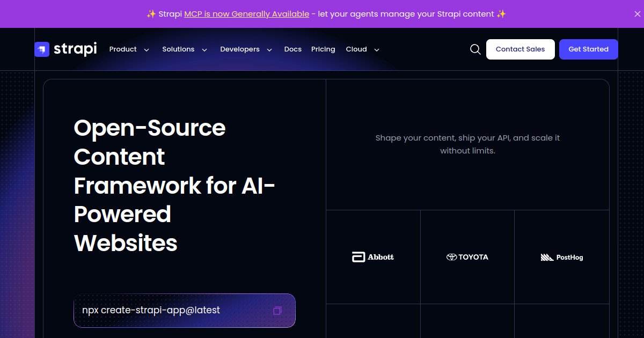Image resolution: width=644 pixels, height=338 pixels.
Task: Open the Solutions nav item
Action: click(178, 49)
